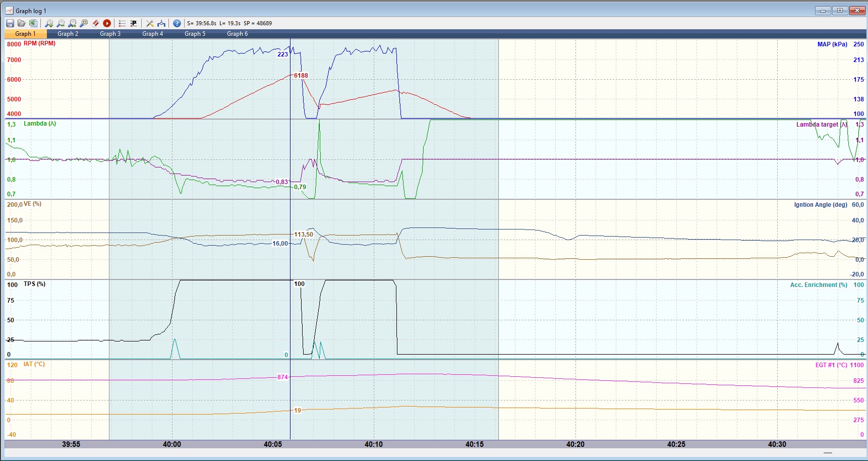Click the 874 EGT cursor value
Viewport: 868px width, 461px height.
(x=282, y=377)
